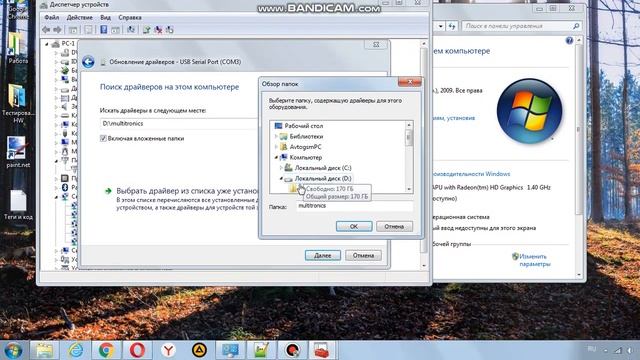Viewport: 640px width, 360px height.
Task: Open the AIMP player taskbar icon
Action: [x=199, y=350]
